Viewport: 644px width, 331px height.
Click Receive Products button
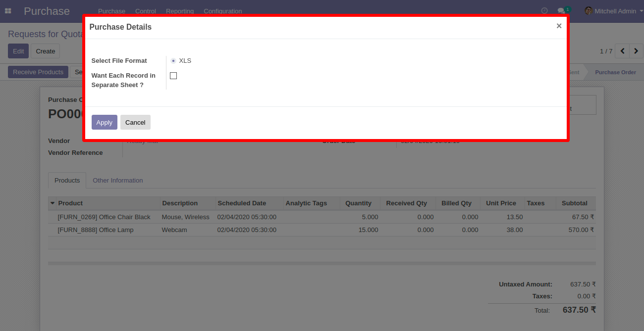38,72
